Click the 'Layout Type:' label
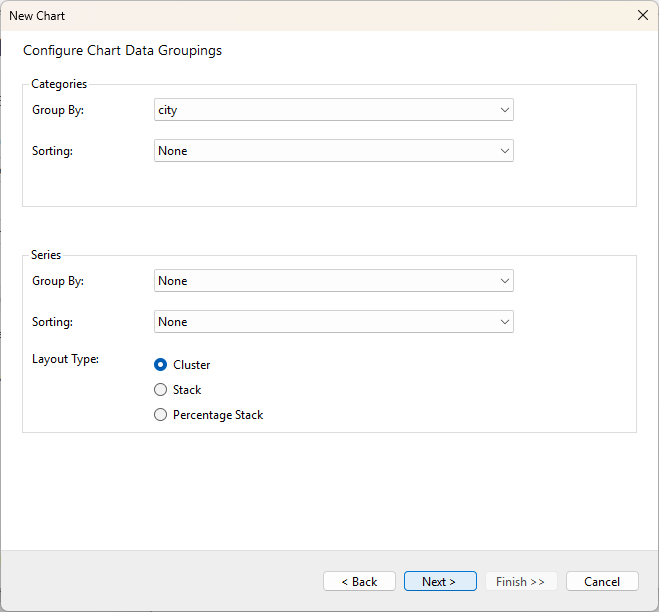This screenshot has width=659, height=612. [x=66, y=359]
